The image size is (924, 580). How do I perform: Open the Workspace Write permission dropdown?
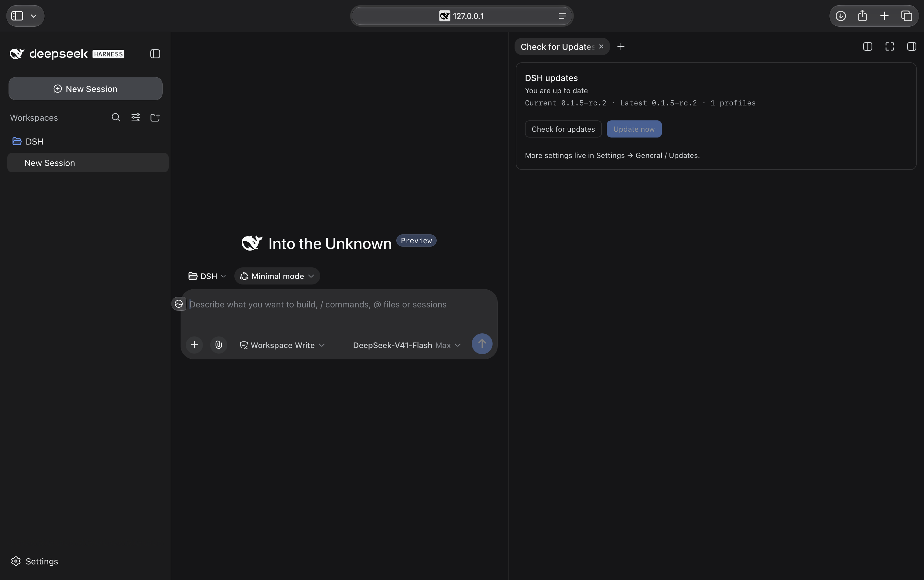pos(282,345)
